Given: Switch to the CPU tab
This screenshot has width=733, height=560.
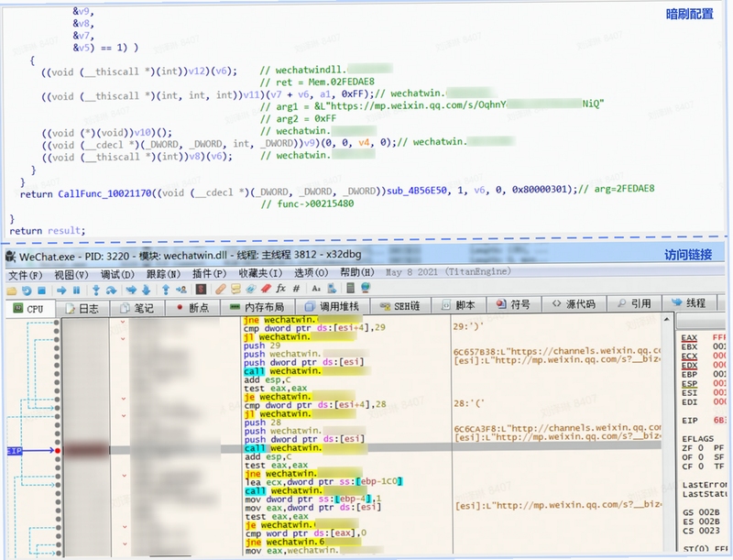Looking at the screenshot, I should pyautogui.click(x=29, y=309).
